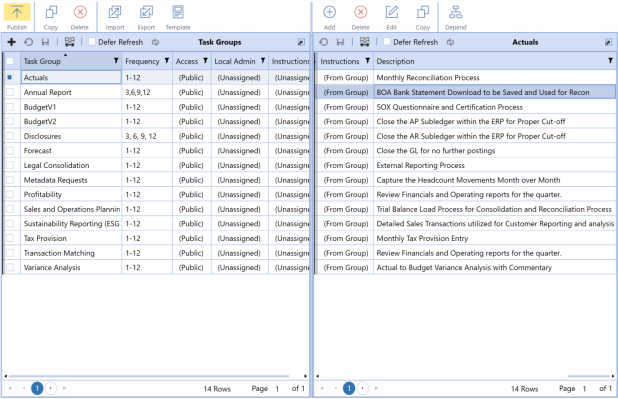This screenshot has width=618, height=399.
Task: Open the Frequency column filter
Action: coord(167,61)
